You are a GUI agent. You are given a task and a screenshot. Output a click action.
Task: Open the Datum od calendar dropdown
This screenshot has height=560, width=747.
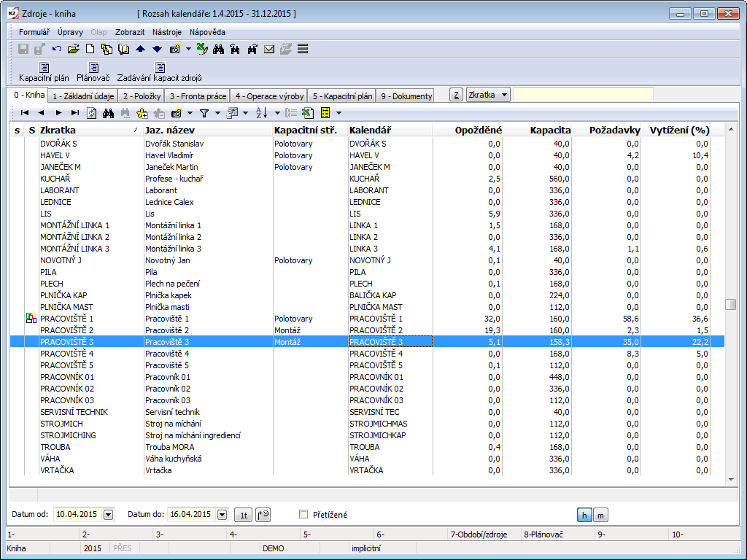pos(109,515)
